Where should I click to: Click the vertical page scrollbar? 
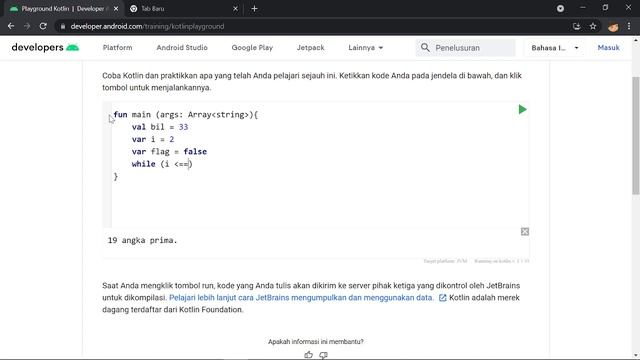(636, 135)
